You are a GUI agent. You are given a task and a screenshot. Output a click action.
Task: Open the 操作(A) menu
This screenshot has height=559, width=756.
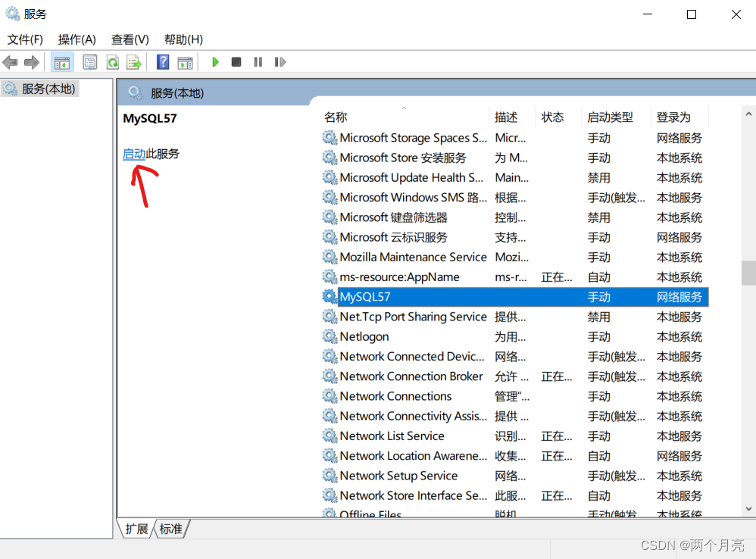click(x=77, y=39)
